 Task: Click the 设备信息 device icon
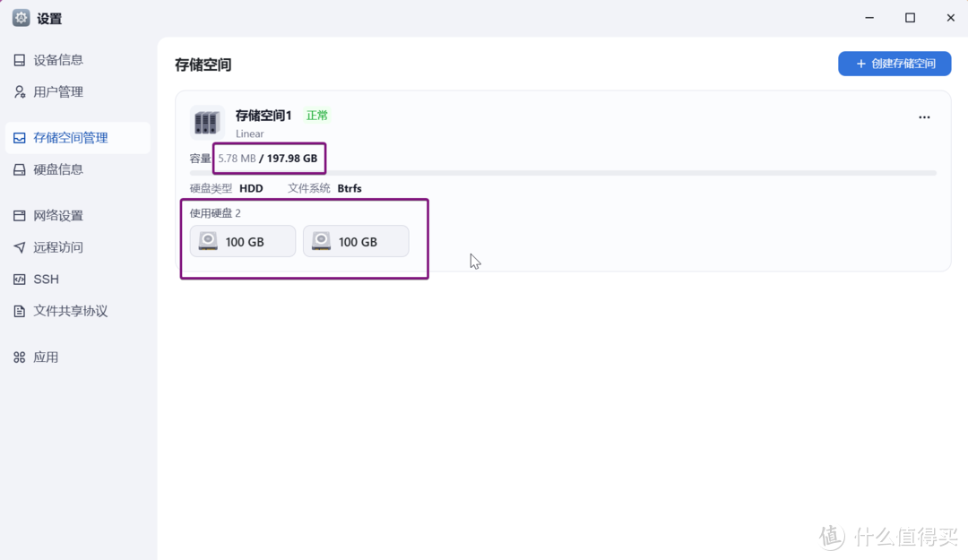tap(20, 60)
